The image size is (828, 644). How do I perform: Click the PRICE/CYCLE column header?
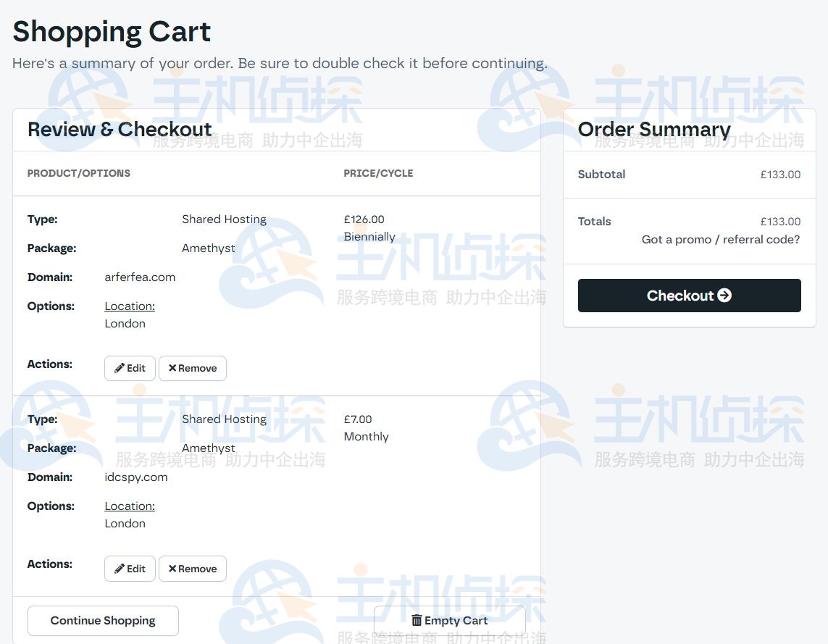378,174
